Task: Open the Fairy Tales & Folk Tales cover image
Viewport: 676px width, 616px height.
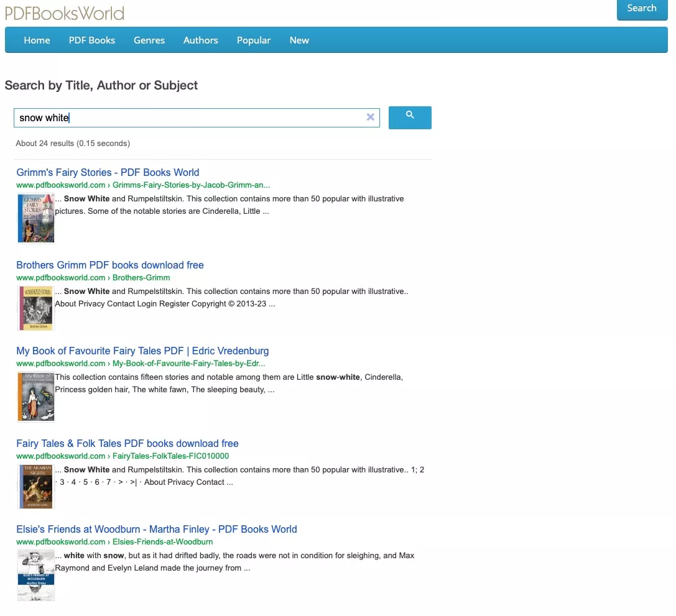Action: [35, 486]
